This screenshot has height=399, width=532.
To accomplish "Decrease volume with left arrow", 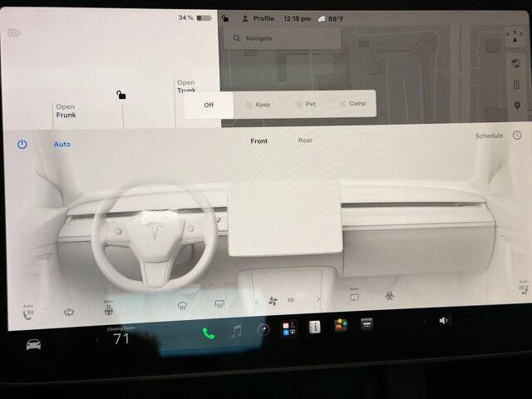I will click(425, 321).
